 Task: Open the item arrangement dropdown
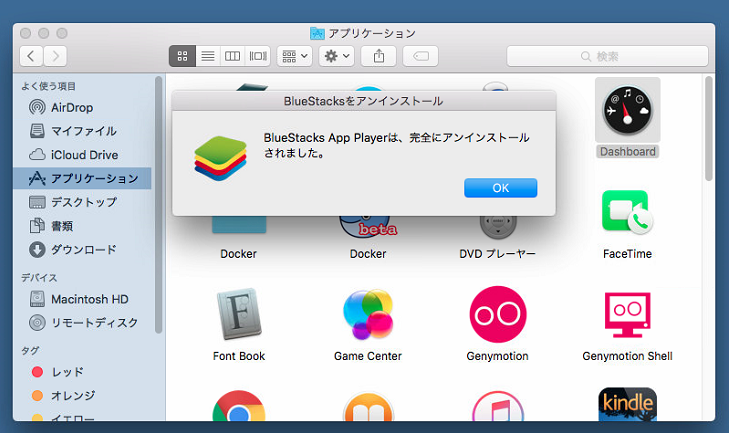point(294,56)
